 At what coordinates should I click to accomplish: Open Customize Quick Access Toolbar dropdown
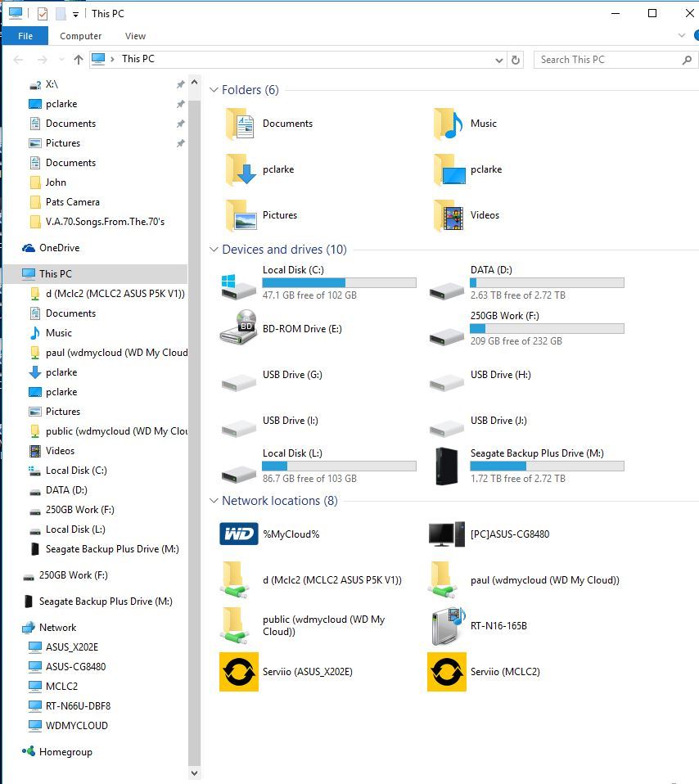click(75, 15)
